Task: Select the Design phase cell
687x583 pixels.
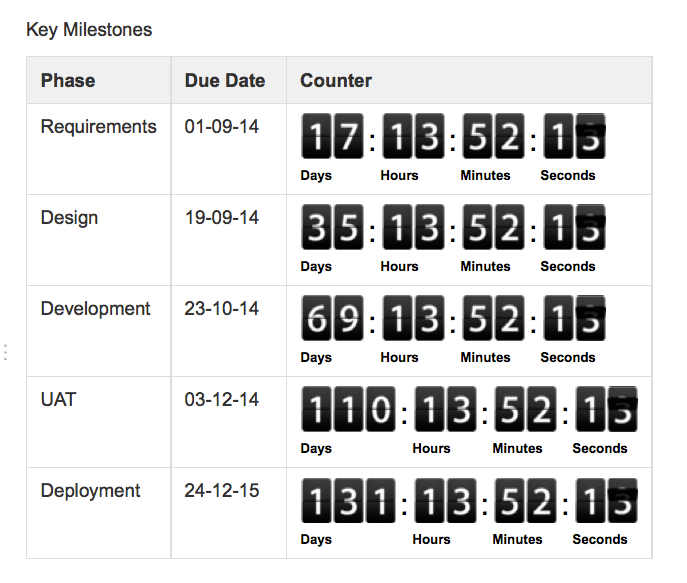Action: (x=69, y=218)
